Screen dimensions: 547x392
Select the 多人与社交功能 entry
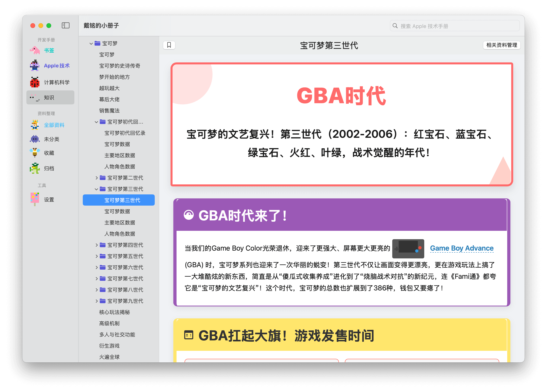tap(117, 335)
